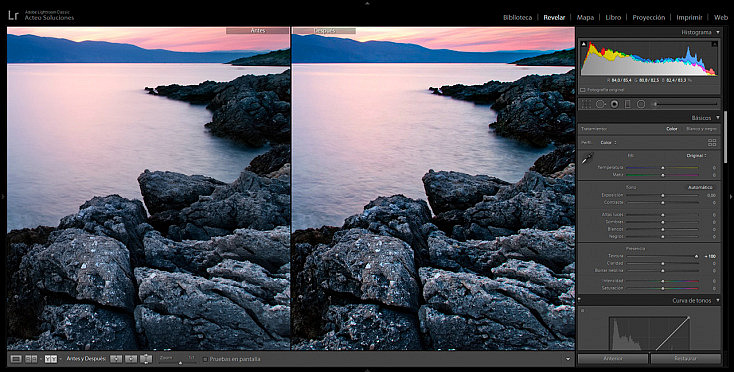
Task: Adjust the Saturación slider
Action: (662, 288)
